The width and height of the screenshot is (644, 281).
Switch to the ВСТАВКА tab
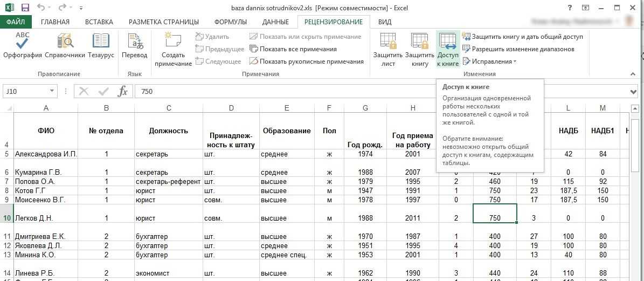coord(99,22)
